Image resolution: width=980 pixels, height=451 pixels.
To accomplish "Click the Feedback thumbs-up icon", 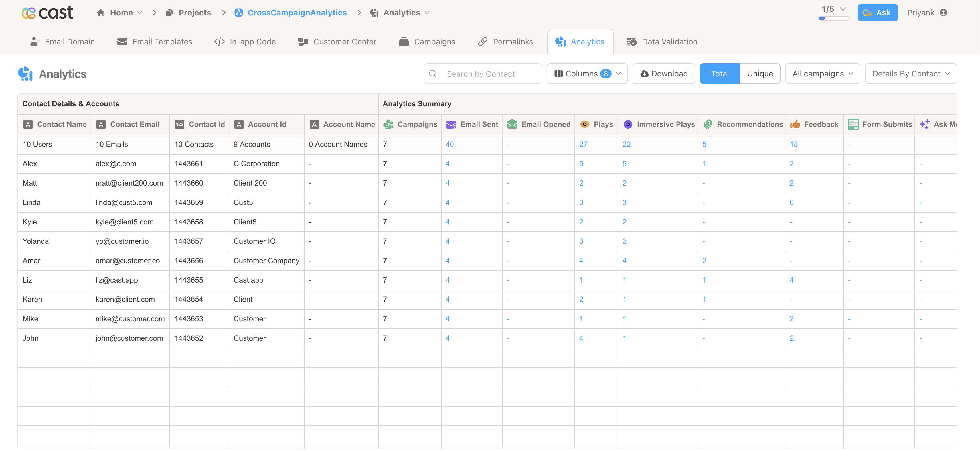I will [x=795, y=124].
